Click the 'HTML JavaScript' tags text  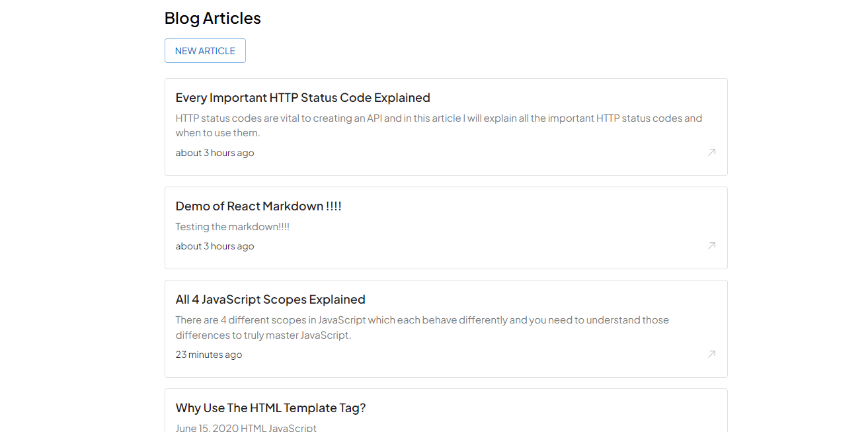pyautogui.click(x=278, y=428)
